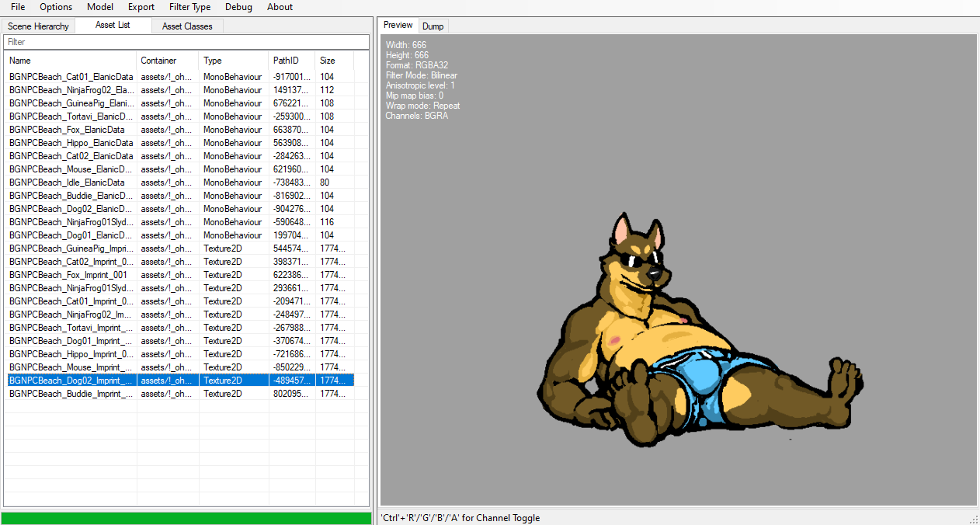Open the File menu
This screenshot has height=525, width=980.
(x=18, y=7)
